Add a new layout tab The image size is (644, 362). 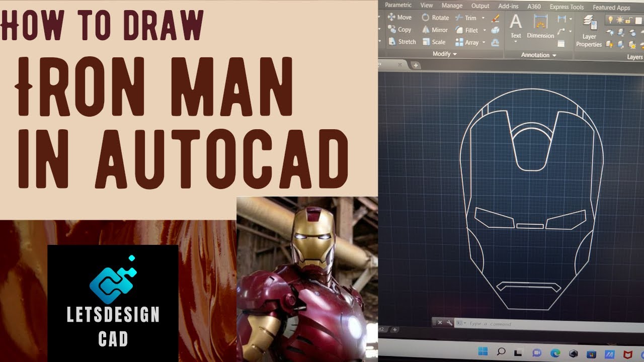(x=395, y=330)
